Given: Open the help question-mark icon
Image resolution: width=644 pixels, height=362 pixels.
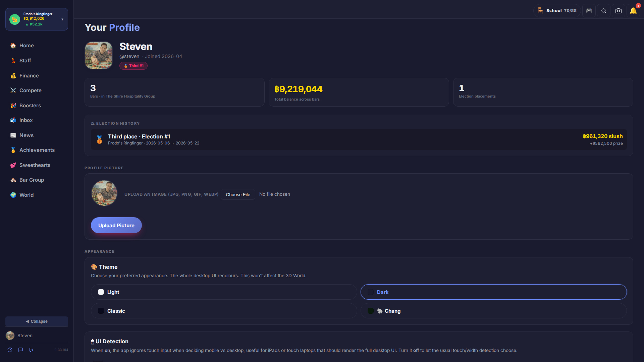Looking at the screenshot, I should [10, 350].
